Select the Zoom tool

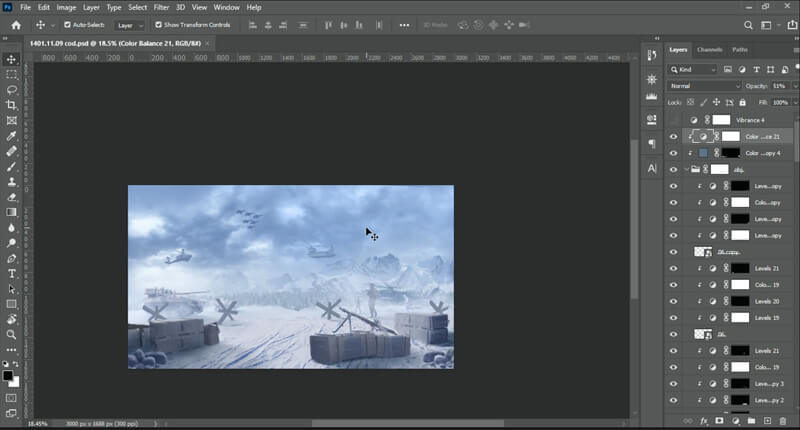[11, 335]
